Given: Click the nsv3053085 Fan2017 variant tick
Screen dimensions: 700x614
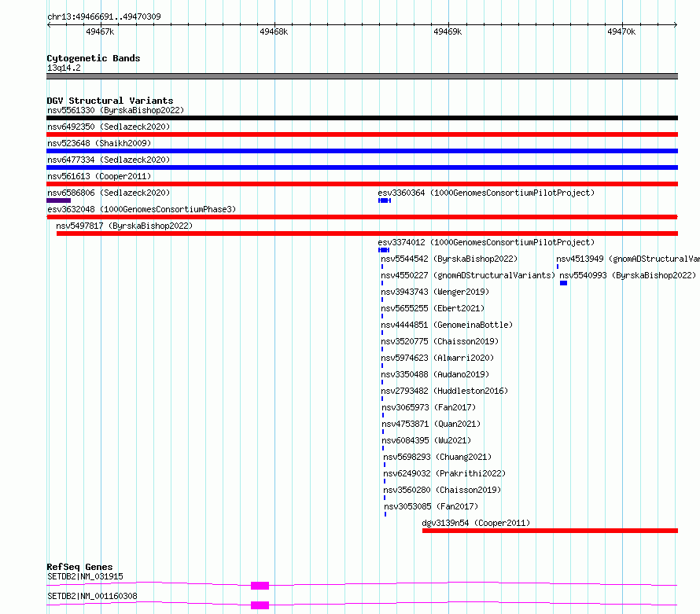Looking at the screenshot, I should (x=385, y=514).
